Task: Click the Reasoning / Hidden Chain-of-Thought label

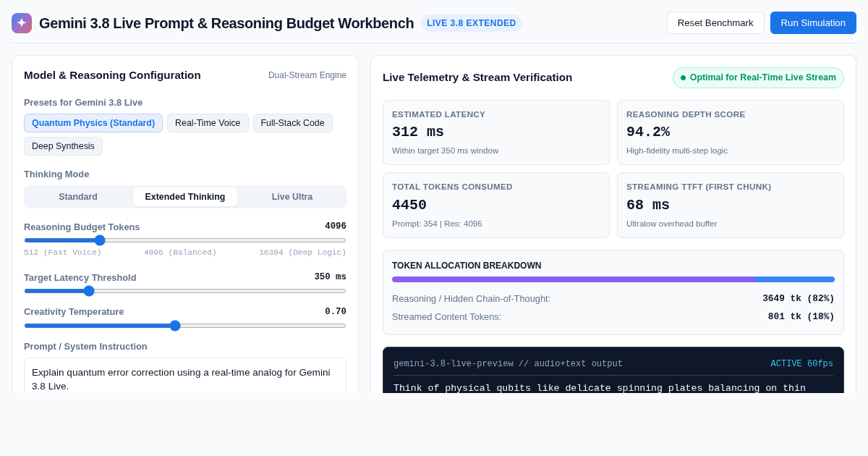Action: click(x=471, y=299)
